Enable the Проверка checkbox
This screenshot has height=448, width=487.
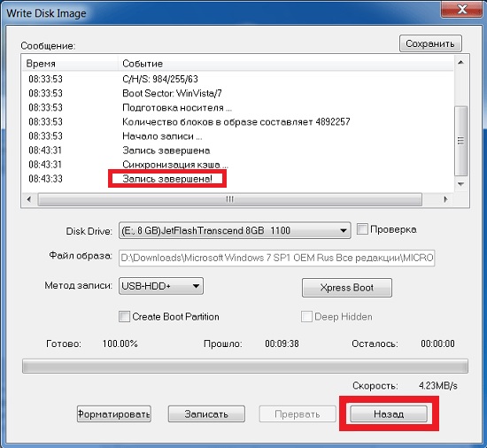coord(362,229)
